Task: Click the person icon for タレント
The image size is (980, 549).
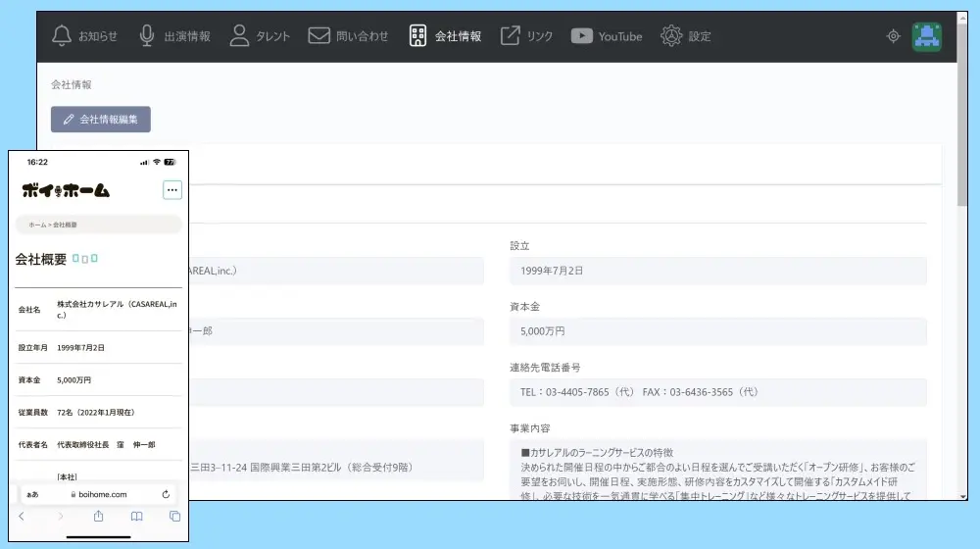Action: coord(239,35)
